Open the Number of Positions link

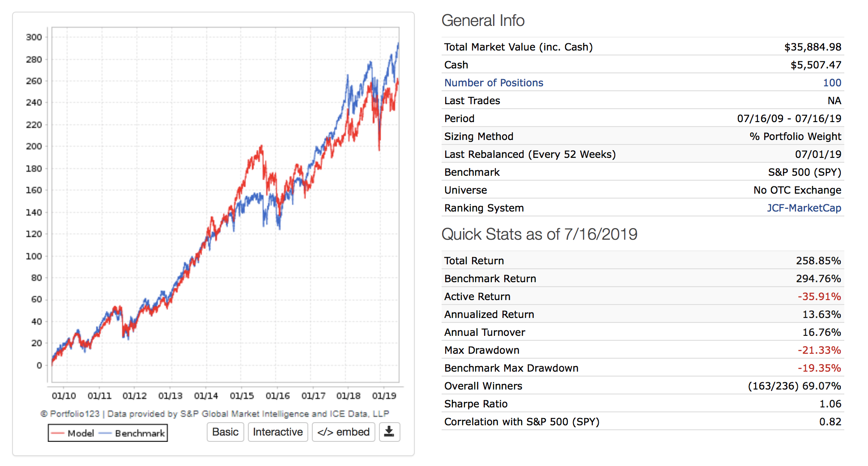[x=494, y=83]
